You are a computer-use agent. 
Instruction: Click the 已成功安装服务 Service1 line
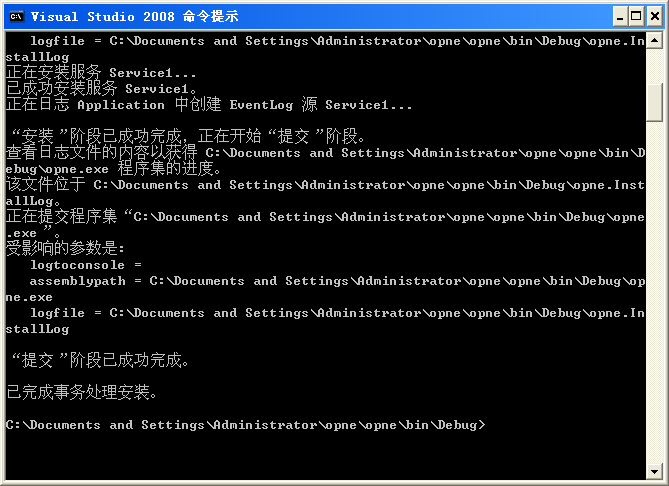click(x=102, y=89)
